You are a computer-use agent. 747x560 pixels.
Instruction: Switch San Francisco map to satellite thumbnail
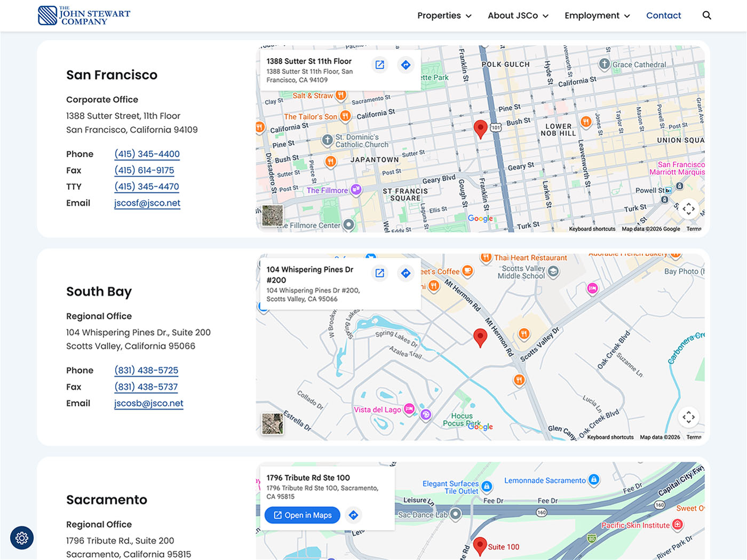tap(273, 215)
